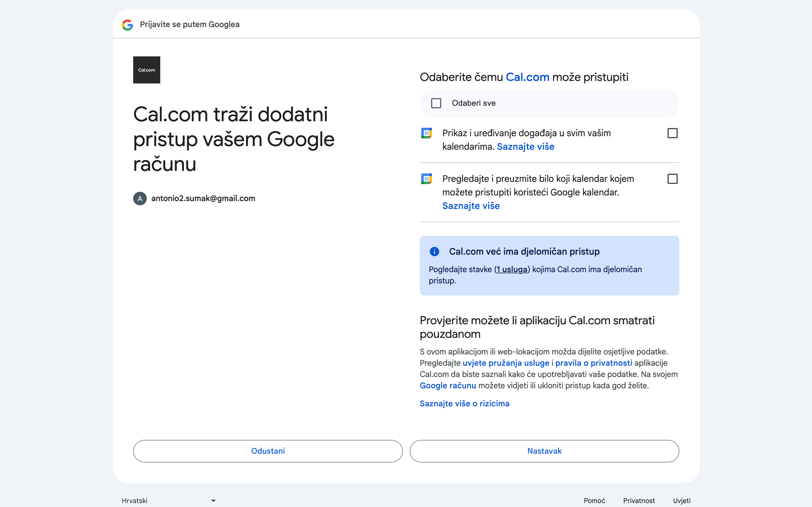Open Cal.com link in permissions heading

tap(527, 77)
